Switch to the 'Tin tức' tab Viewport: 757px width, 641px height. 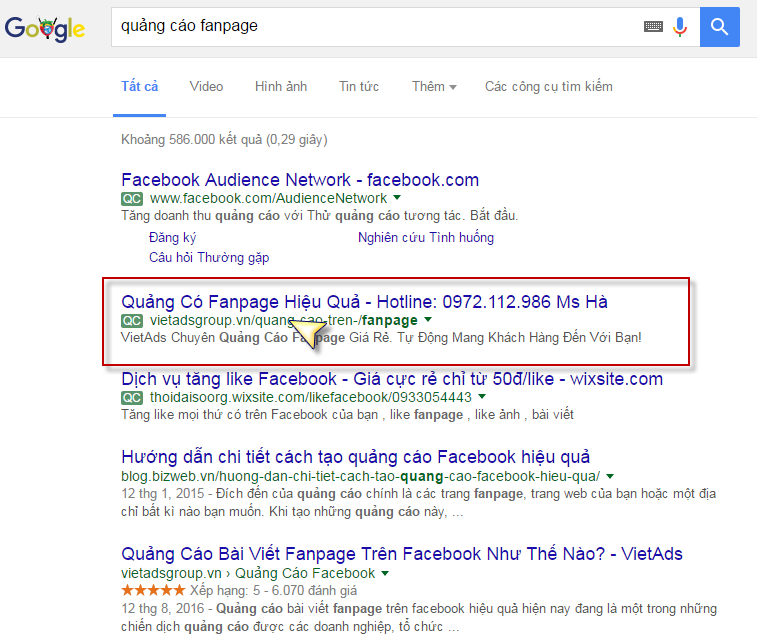[x=359, y=87]
